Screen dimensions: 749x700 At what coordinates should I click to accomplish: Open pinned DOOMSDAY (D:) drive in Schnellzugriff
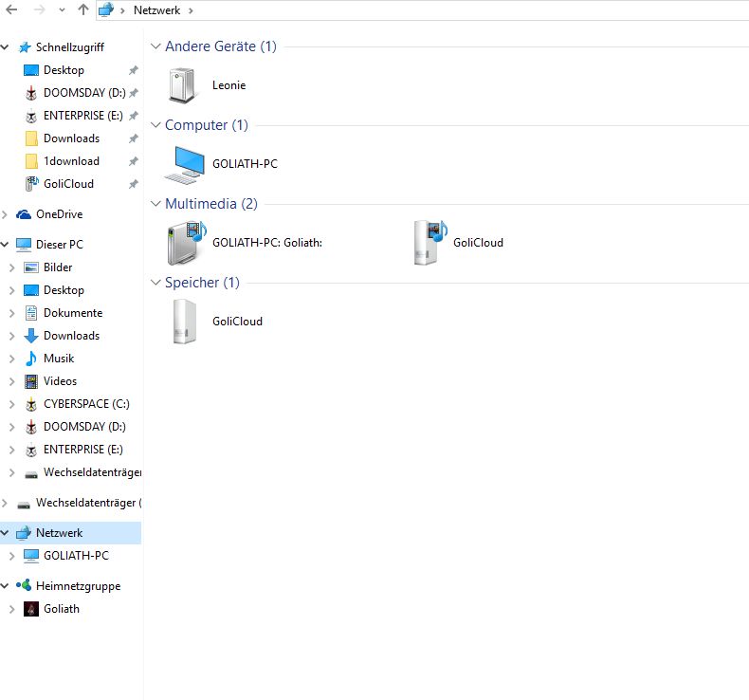(84, 93)
